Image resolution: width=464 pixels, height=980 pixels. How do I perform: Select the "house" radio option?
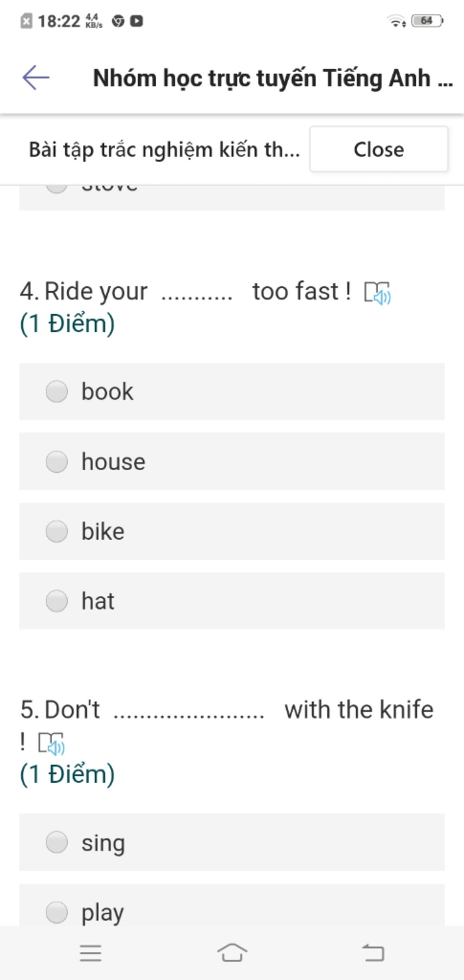pos(57,461)
